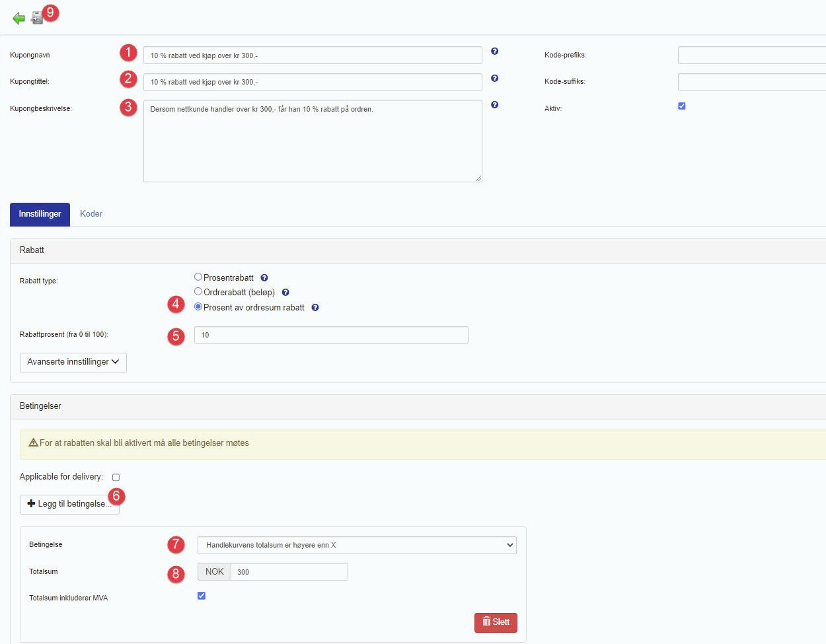Open help icon beside Kupongbeskrivelse textarea
The height and width of the screenshot is (644, 826).
click(x=494, y=105)
